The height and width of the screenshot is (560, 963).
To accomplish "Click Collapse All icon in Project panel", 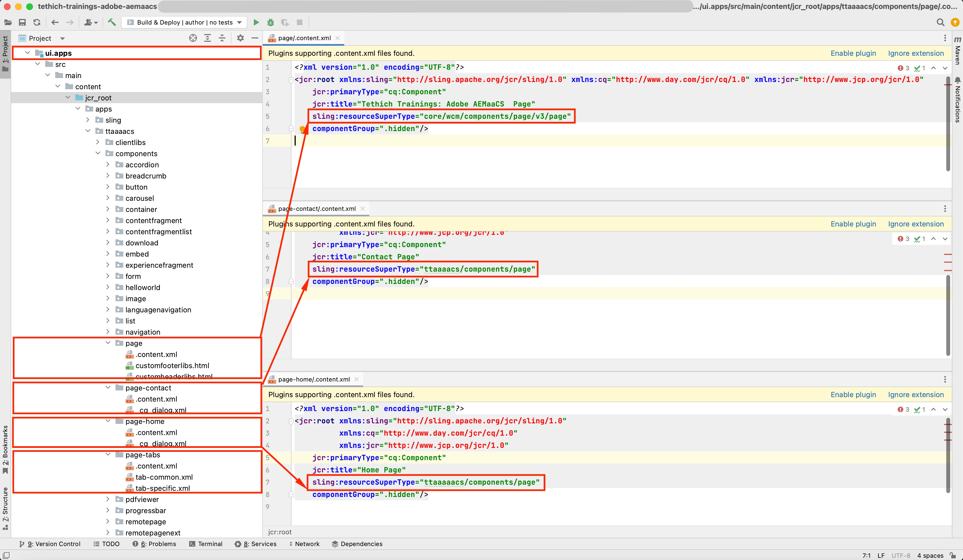I will [x=222, y=38].
